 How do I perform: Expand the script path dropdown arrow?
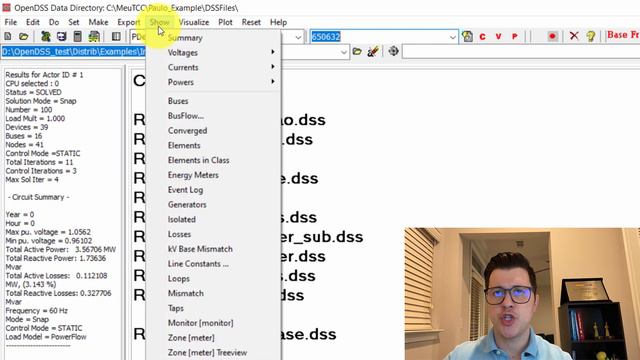pyautogui.click(x=344, y=52)
